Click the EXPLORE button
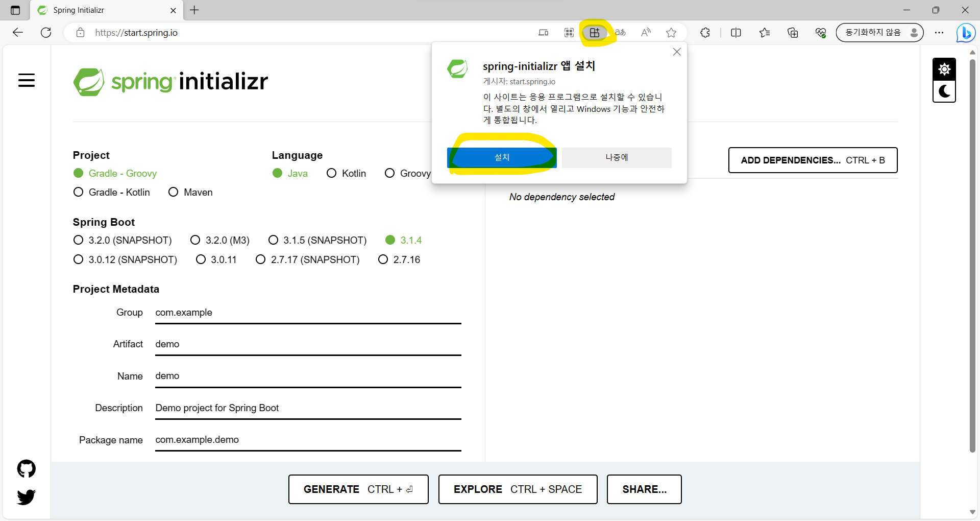This screenshot has height=521, width=980. (x=518, y=489)
